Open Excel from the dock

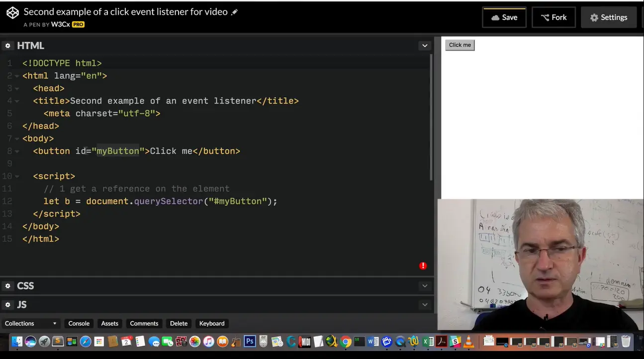click(x=428, y=342)
